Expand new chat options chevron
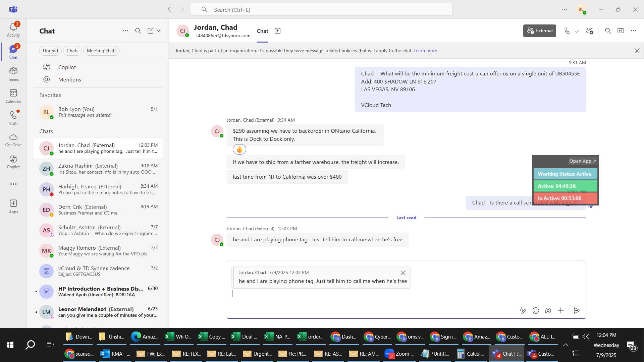644x362 pixels. [159, 31]
